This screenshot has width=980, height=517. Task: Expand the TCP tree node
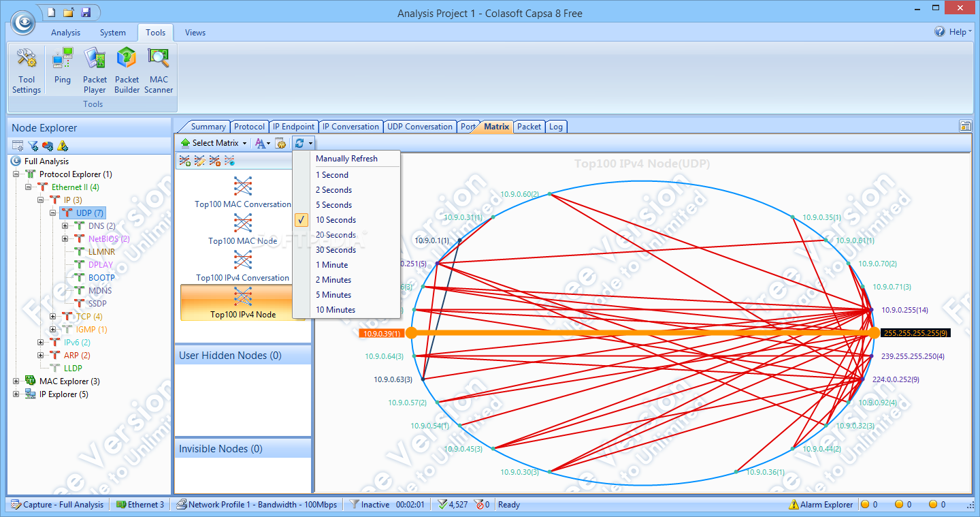(53, 317)
